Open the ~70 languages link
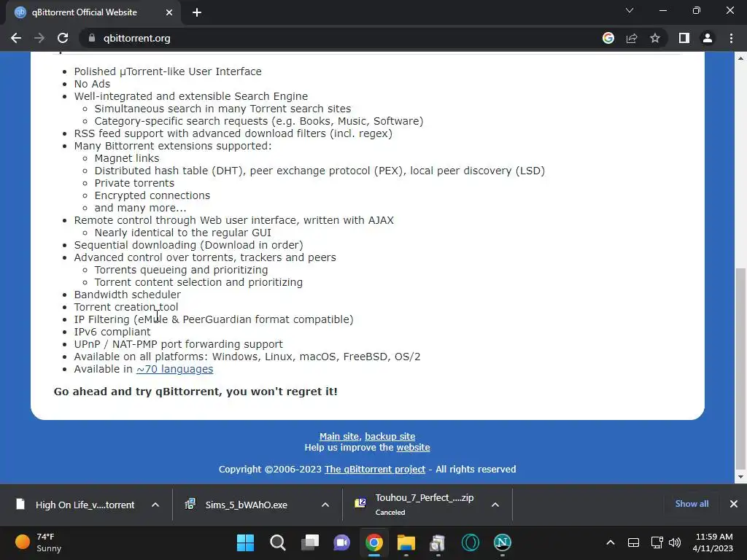Screen dimensions: 747x560 pos(175,369)
